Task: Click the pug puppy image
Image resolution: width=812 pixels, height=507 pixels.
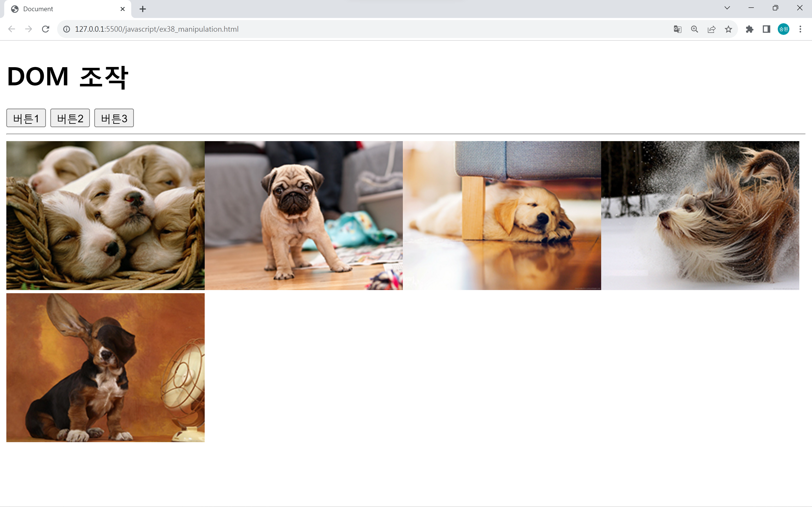Action: click(x=303, y=215)
